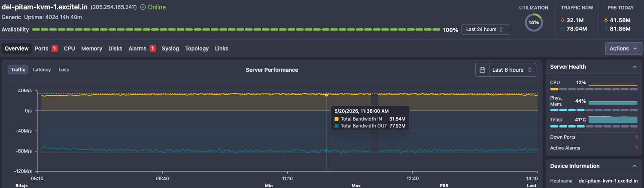The image size is (644, 188).
Task: Click the Phys. Mem. usage segment bar
Action: tap(594, 110)
